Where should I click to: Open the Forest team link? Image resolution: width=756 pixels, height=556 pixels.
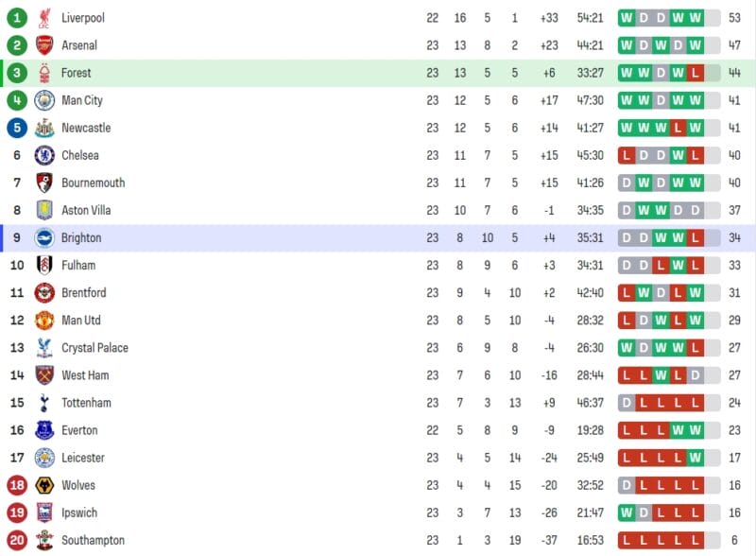[77, 73]
